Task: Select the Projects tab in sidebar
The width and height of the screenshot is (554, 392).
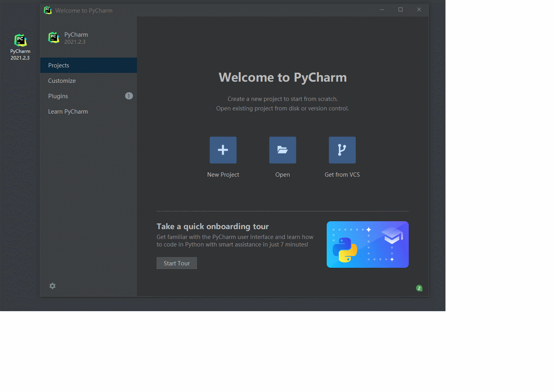Action: pyautogui.click(x=88, y=65)
